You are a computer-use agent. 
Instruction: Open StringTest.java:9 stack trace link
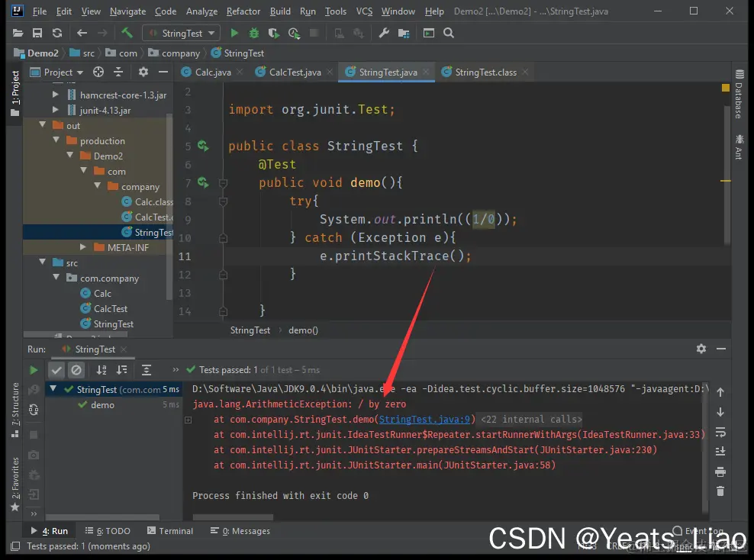coord(424,419)
